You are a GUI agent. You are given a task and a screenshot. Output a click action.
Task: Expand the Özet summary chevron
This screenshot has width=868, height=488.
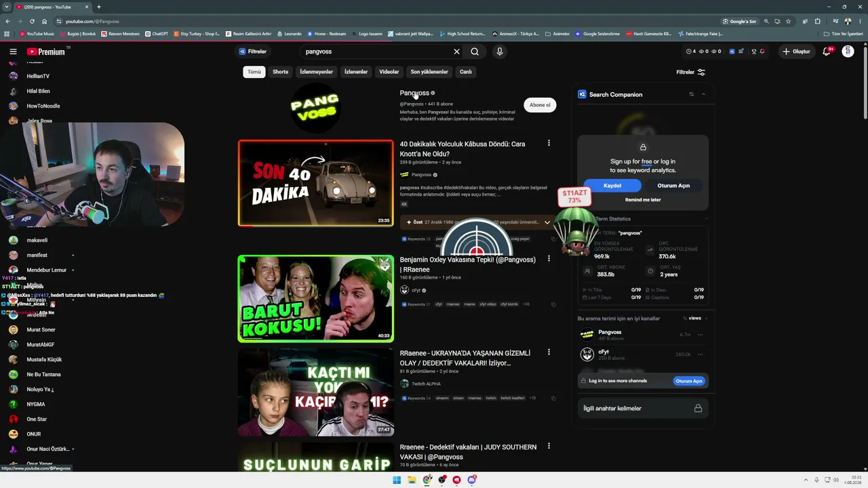pyautogui.click(x=547, y=222)
